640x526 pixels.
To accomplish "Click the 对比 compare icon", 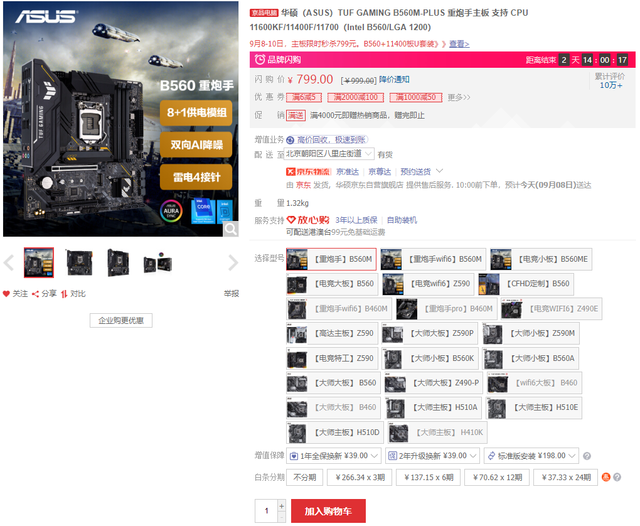I will 64,294.
